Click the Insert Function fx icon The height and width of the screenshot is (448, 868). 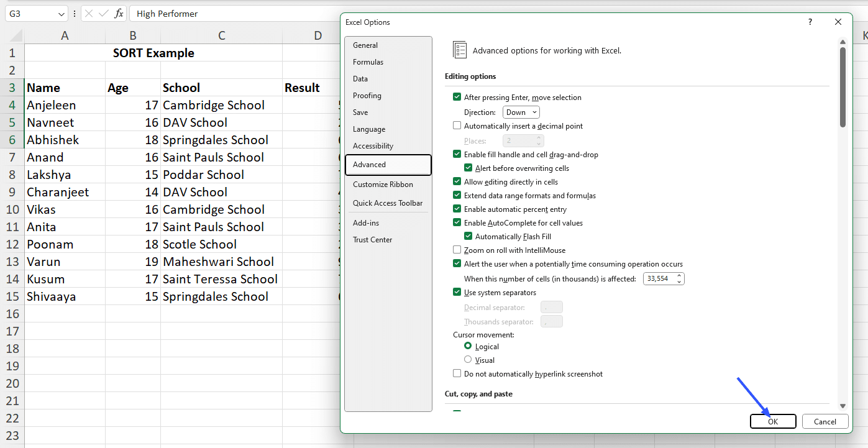click(x=119, y=14)
